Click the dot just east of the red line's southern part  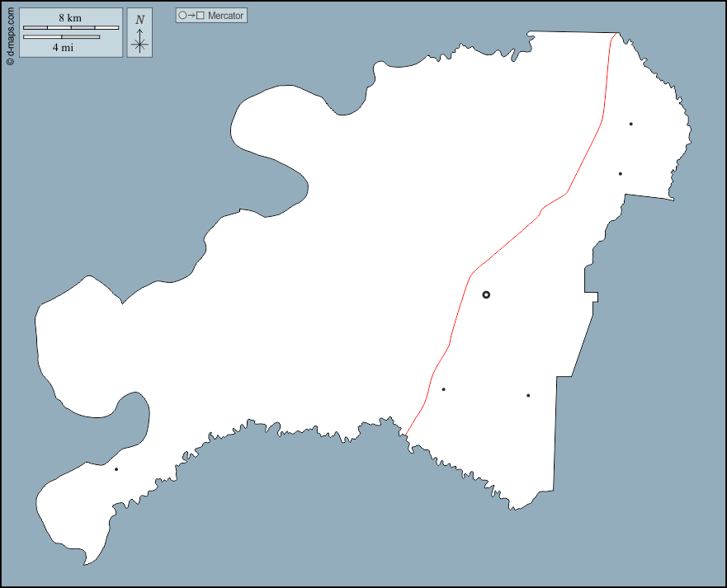pos(443,389)
